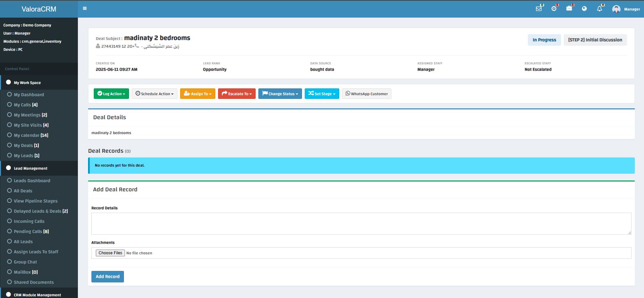Screen dimensions: 644x298
Task: Click the created date 2025-06-11 09:27 AM
Action: pos(116,69)
